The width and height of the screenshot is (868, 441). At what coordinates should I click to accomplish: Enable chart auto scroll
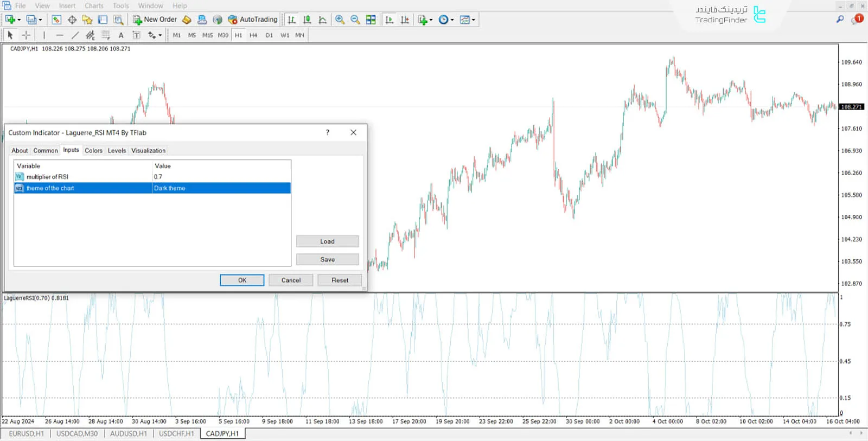[x=389, y=20]
